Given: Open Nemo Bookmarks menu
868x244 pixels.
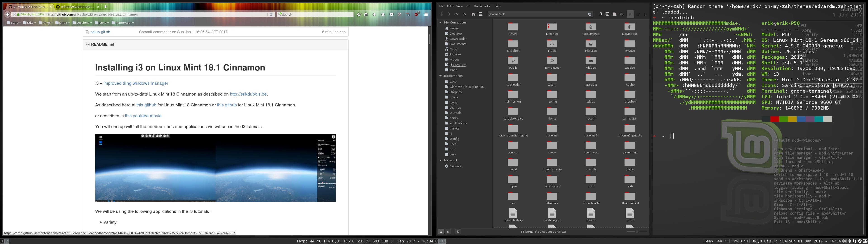Looking at the screenshot, I should click(x=482, y=6).
